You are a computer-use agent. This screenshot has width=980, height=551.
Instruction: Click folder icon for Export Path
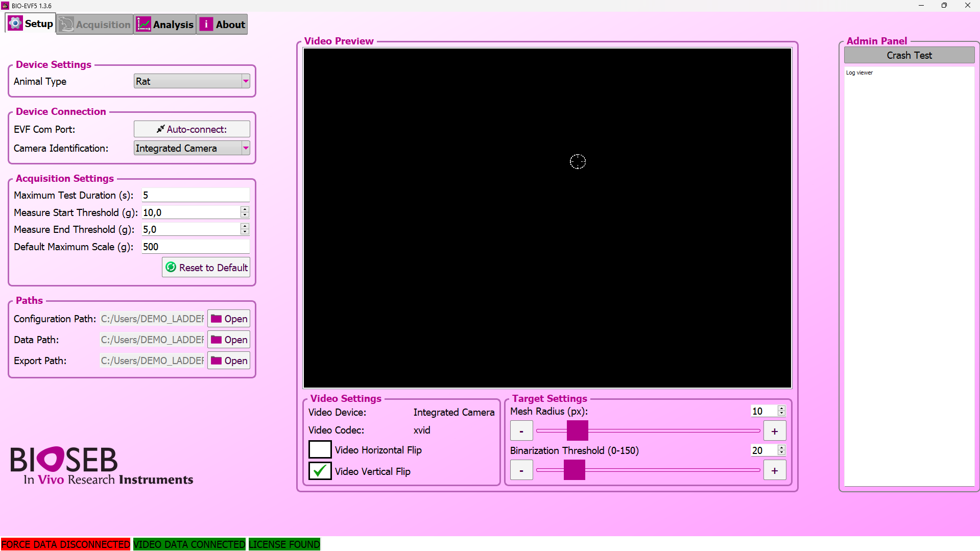[217, 361]
